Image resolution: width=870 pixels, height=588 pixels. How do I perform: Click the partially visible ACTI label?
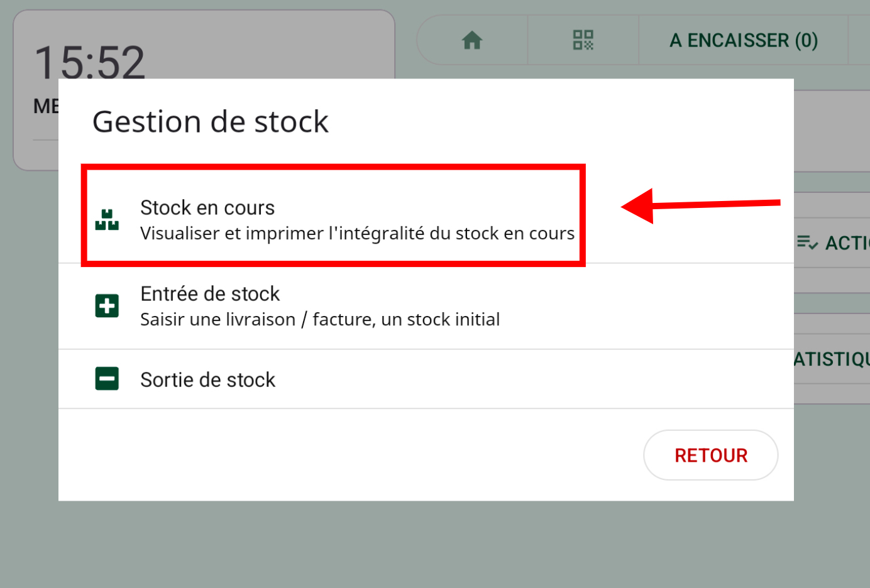pyautogui.click(x=847, y=243)
